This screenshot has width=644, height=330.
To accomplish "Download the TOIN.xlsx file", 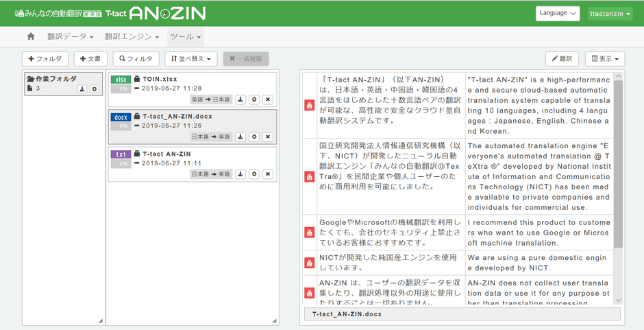I will click(240, 99).
